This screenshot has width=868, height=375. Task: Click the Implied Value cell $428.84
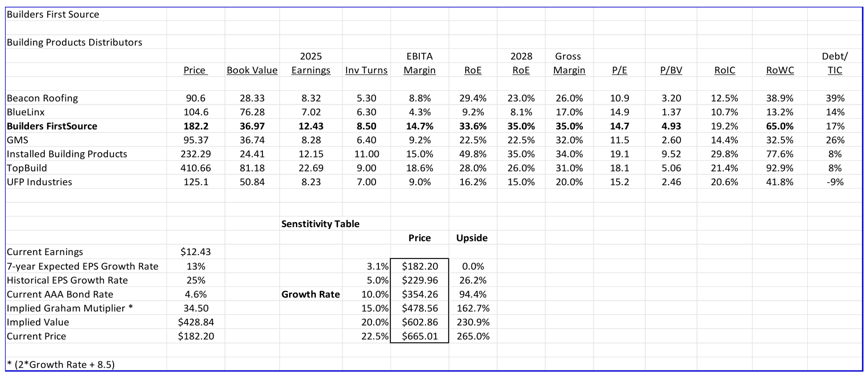pyautogui.click(x=195, y=322)
